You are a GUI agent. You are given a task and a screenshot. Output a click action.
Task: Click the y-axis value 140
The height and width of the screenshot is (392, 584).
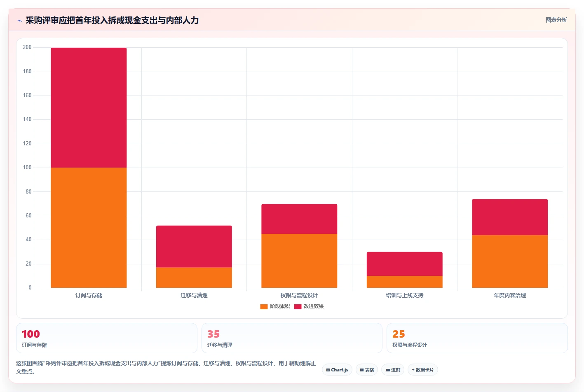coord(27,119)
